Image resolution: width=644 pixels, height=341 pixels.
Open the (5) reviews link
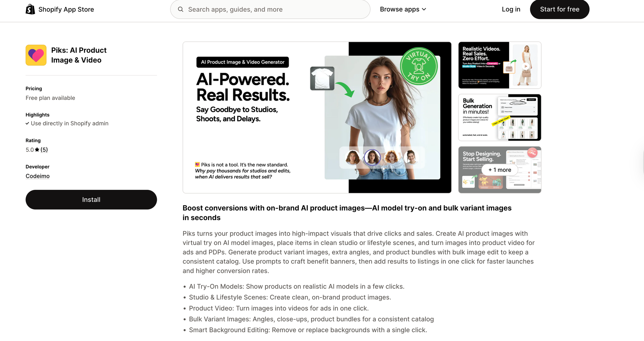(44, 150)
